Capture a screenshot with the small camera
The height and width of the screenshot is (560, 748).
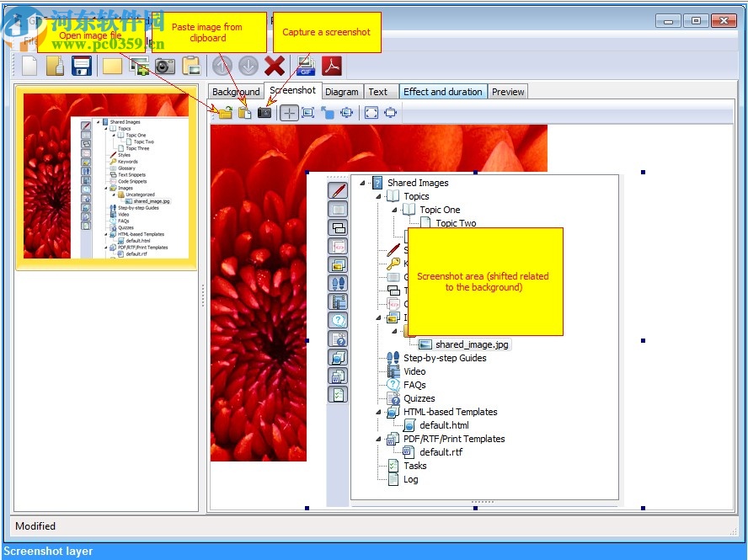point(264,113)
